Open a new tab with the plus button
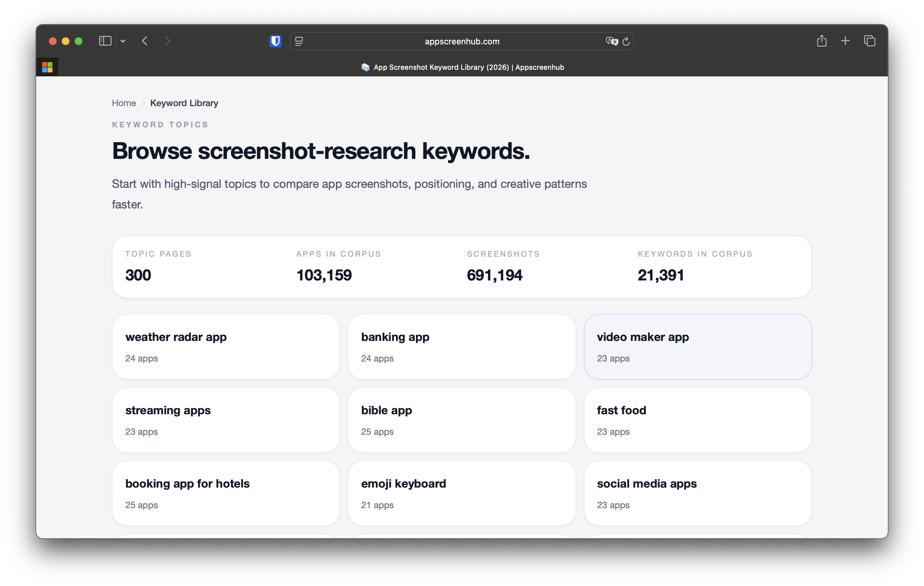924x586 pixels. pyautogui.click(x=845, y=41)
